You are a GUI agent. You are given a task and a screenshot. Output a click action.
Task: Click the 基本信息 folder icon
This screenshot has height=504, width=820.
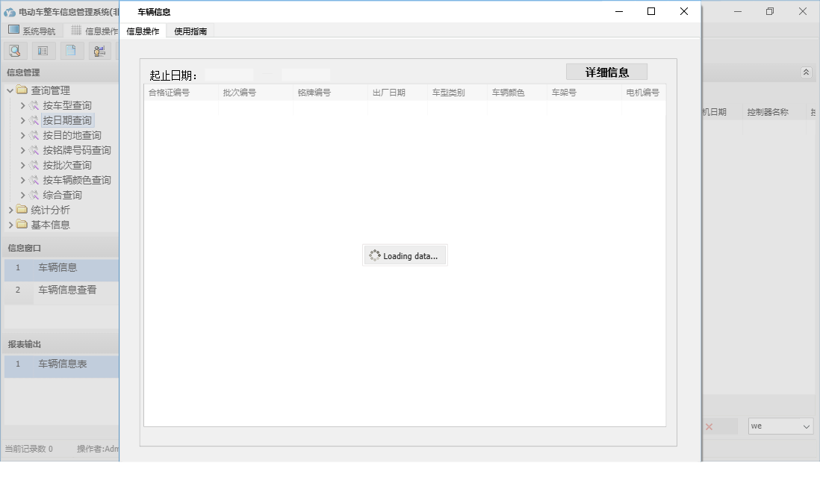(21, 225)
